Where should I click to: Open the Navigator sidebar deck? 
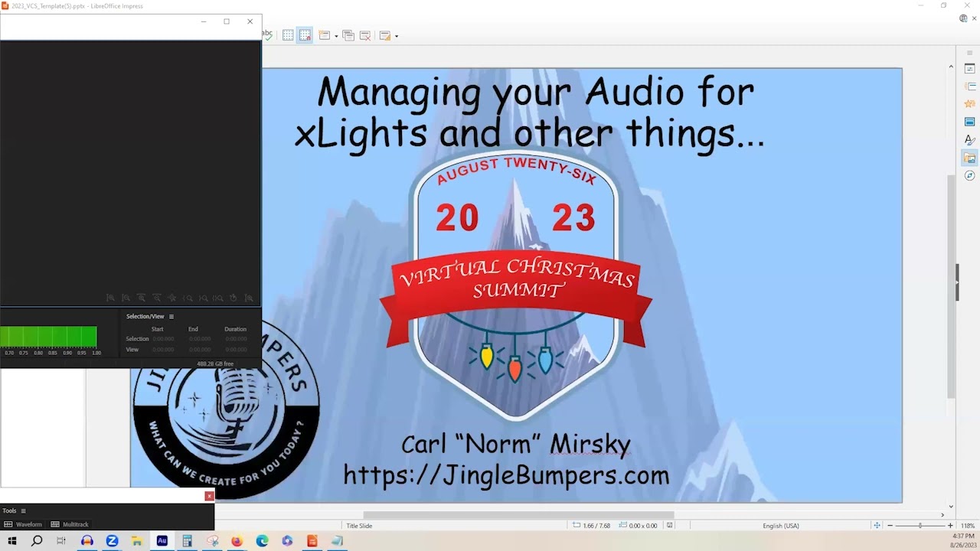click(x=969, y=175)
